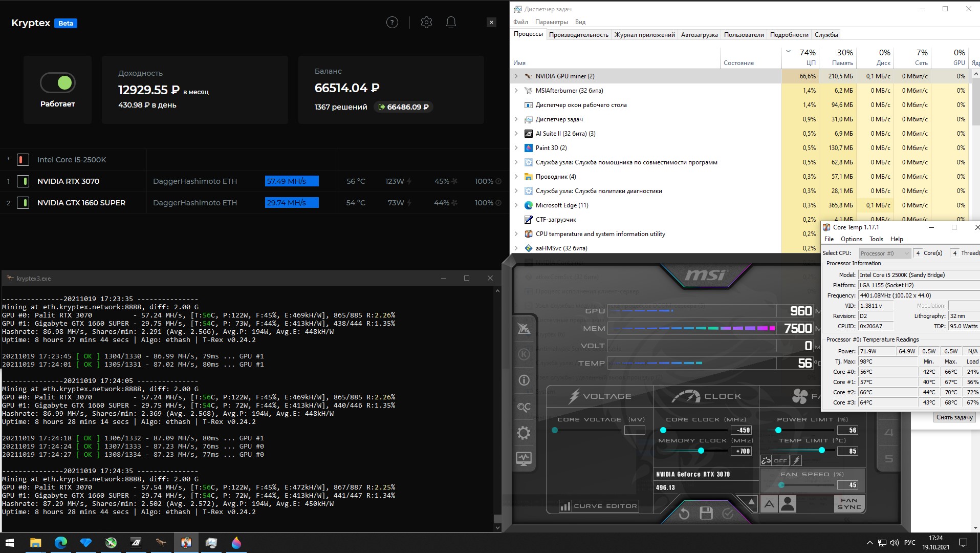980x553 pixels.
Task: Open AI Suite taskbar icon
Action: [136, 543]
